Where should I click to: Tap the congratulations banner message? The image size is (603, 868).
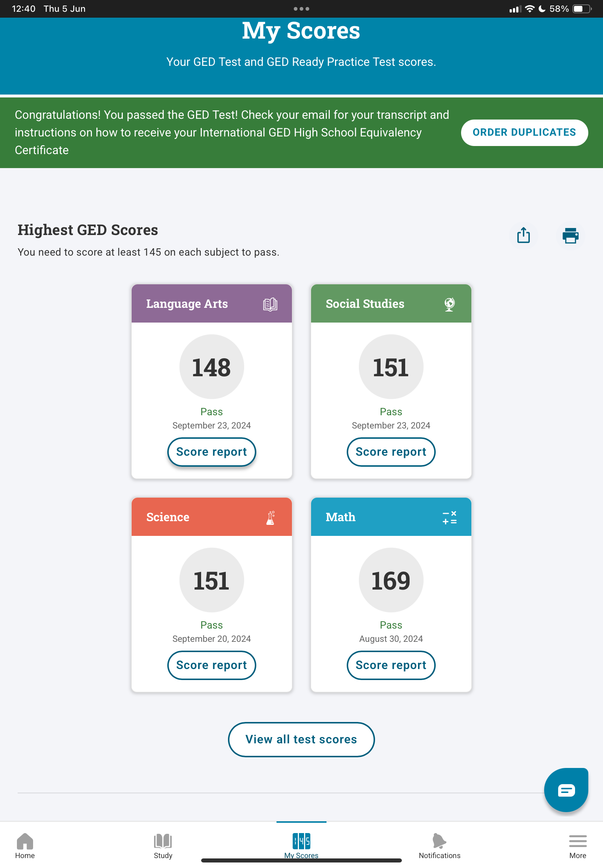pos(232,133)
